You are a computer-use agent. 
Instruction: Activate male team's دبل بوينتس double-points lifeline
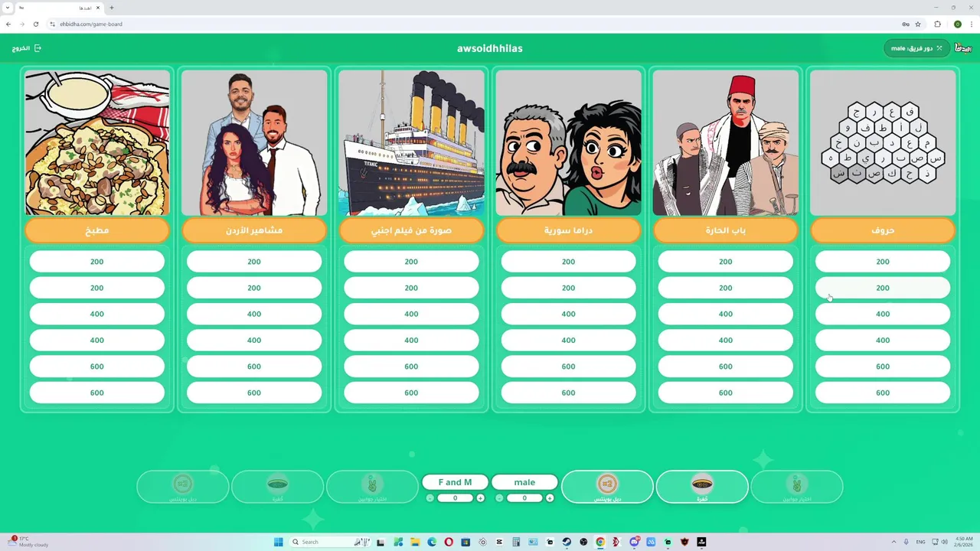607,487
